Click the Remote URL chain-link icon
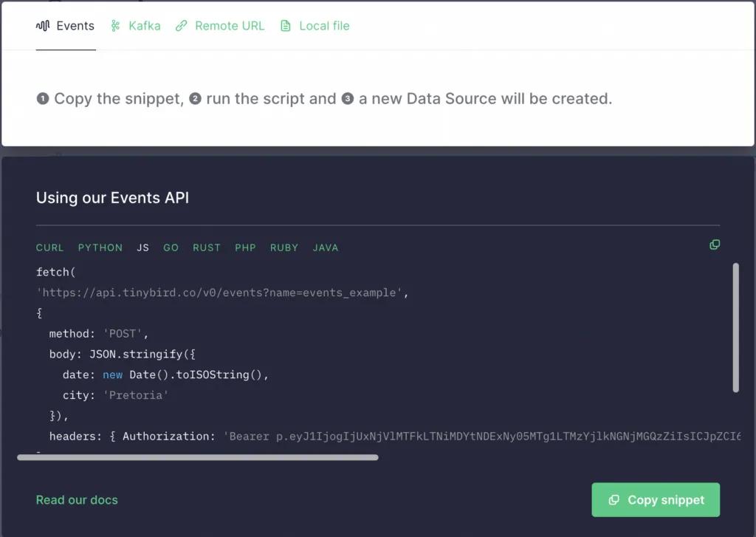Image resolution: width=756 pixels, height=537 pixels. [x=181, y=26]
